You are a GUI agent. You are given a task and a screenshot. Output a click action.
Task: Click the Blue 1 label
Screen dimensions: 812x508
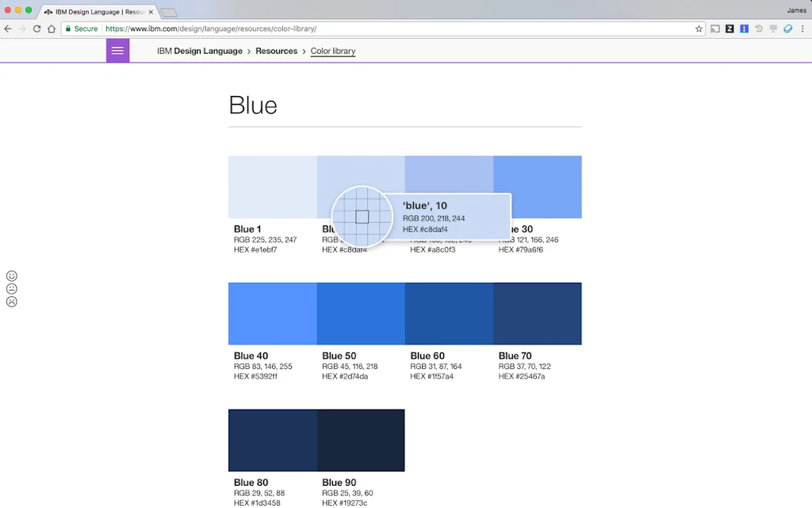(x=247, y=229)
